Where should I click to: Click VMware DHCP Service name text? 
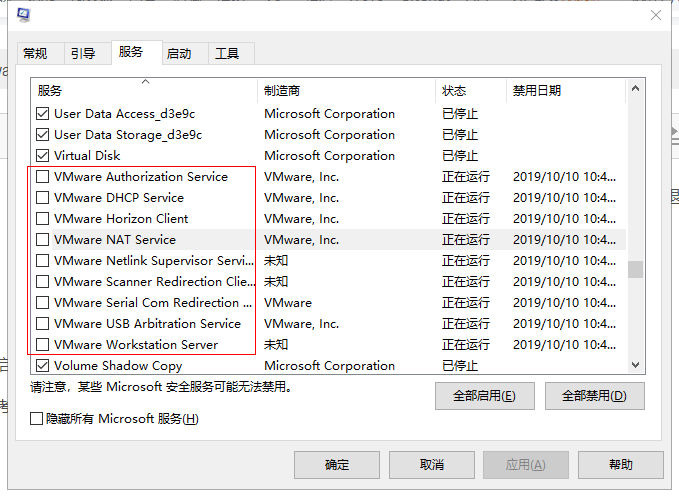click(119, 197)
